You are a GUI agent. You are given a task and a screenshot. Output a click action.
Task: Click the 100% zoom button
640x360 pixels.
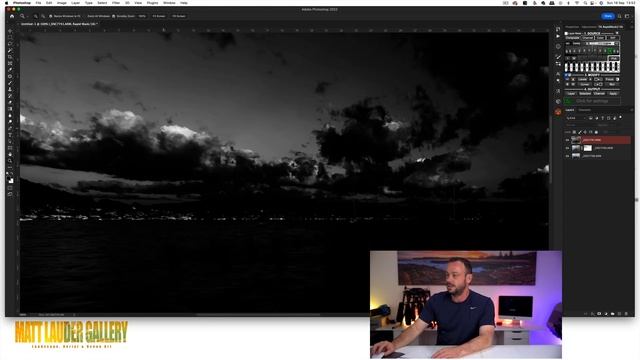pos(142,16)
